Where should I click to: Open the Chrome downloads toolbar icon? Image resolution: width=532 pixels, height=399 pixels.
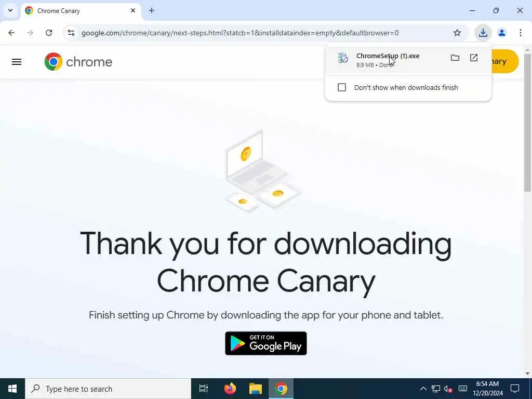(483, 33)
